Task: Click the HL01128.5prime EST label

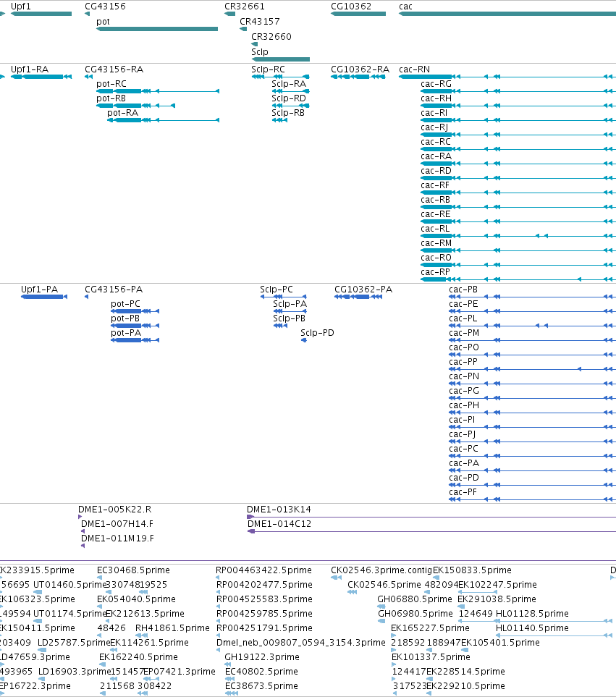Action: [532, 614]
